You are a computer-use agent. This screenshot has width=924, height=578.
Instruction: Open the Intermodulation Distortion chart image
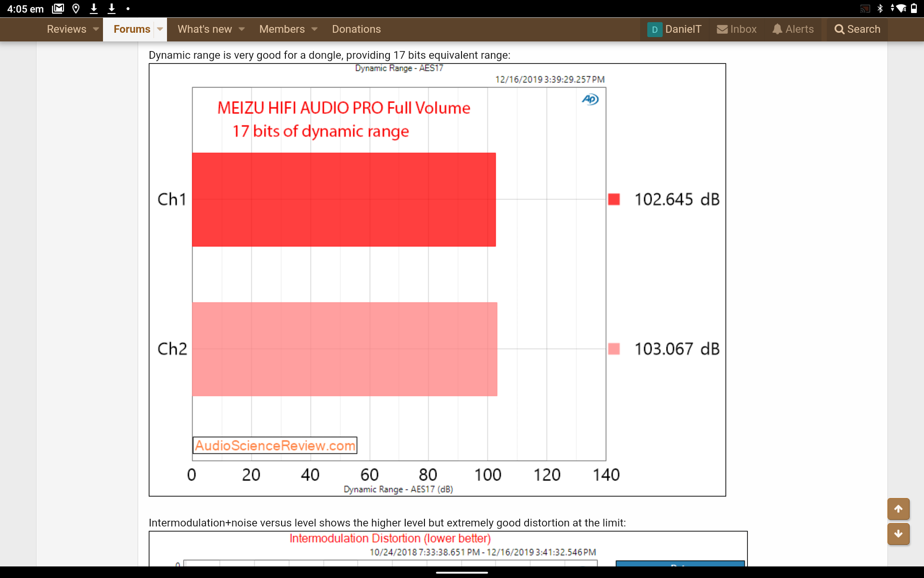(x=448, y=549)
